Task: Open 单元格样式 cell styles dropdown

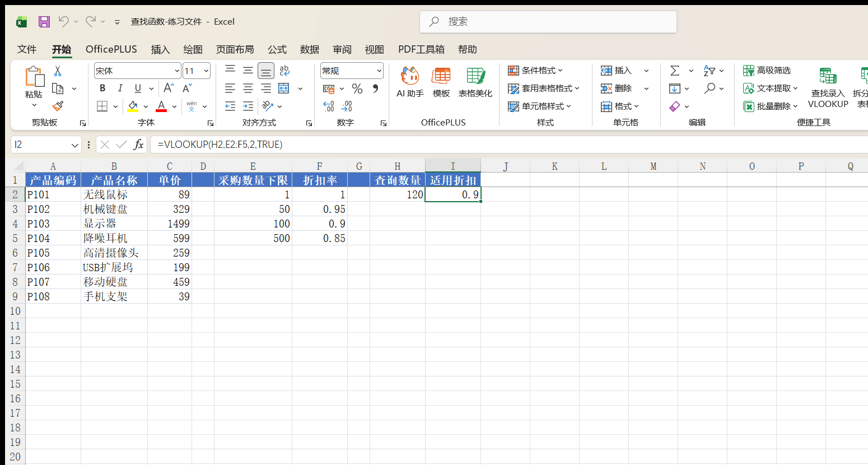Action: tap(539, 106)
